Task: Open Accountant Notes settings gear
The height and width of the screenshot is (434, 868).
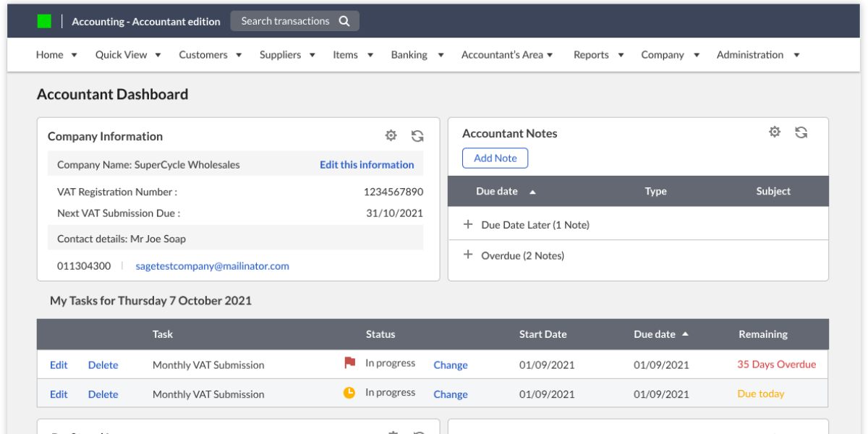Action: click(775, 132)
